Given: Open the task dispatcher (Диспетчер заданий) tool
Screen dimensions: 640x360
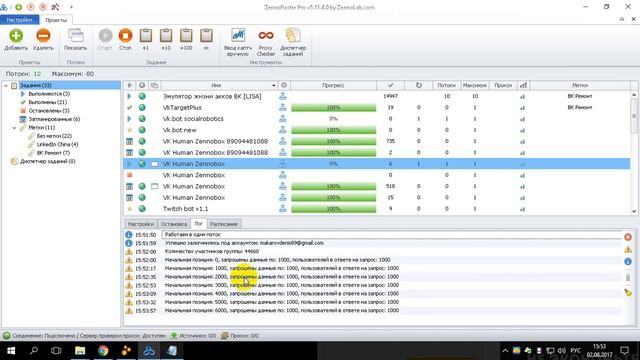Looking at the screenshot, I should [293, 42].
